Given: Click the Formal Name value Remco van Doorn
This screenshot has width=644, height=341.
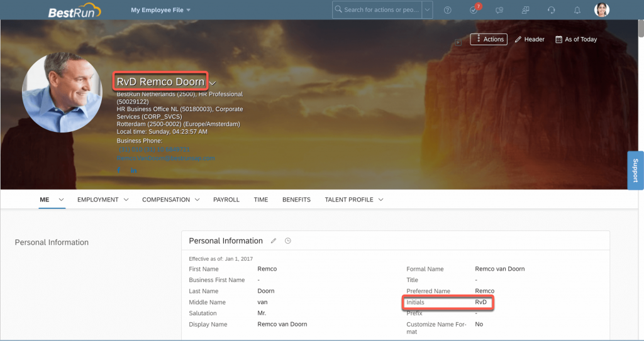Looking at the screenshot, I should pos(500,269).
